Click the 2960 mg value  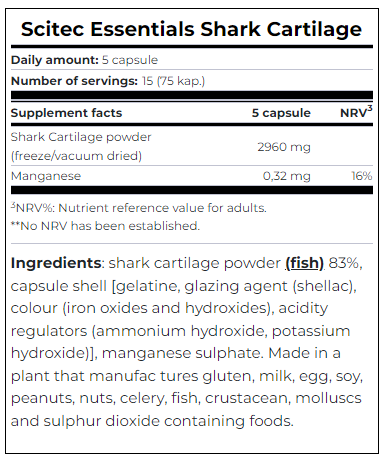284,147
